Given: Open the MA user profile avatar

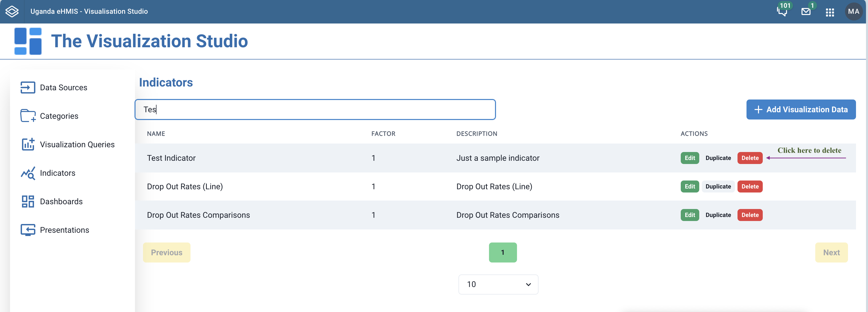Looking at the screenshot, I should [x=853, y=11].
